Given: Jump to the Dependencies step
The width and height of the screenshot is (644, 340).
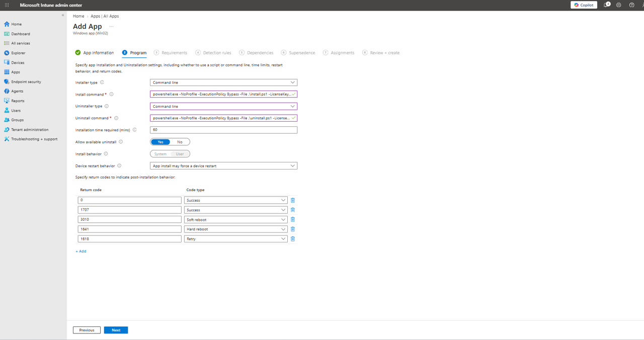Looking at the screenshot, I should click(257, 53).
